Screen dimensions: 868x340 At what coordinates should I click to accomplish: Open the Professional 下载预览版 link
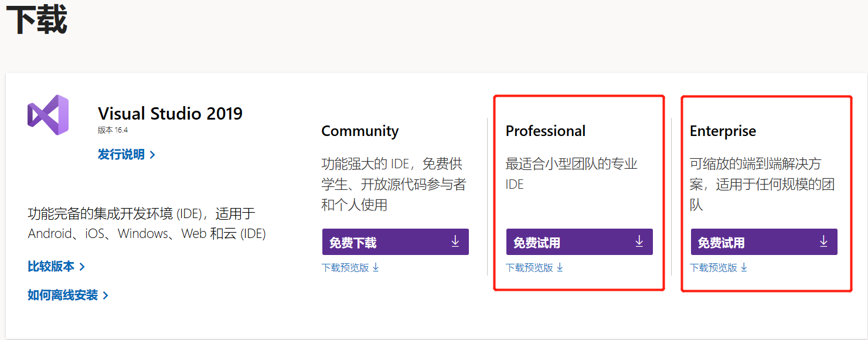pyautogui.click(x=535, y=268)
